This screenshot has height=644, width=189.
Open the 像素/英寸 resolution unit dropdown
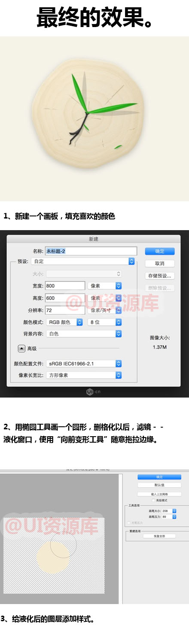pyautogui.click(x=105, y=310)
